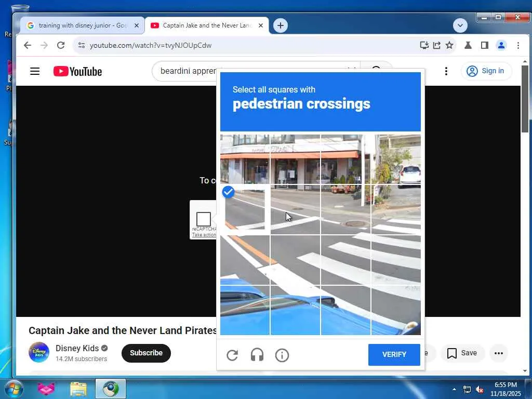Expand the tab search dropdown

(x=460, y=25)
